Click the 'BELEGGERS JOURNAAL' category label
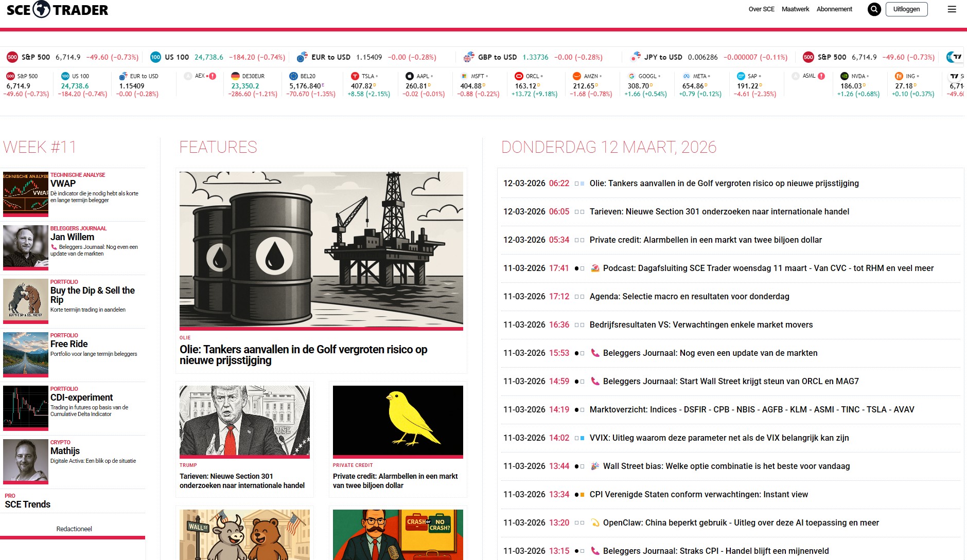967x560 pixels. pyautogui.click(x=78, y=228)
